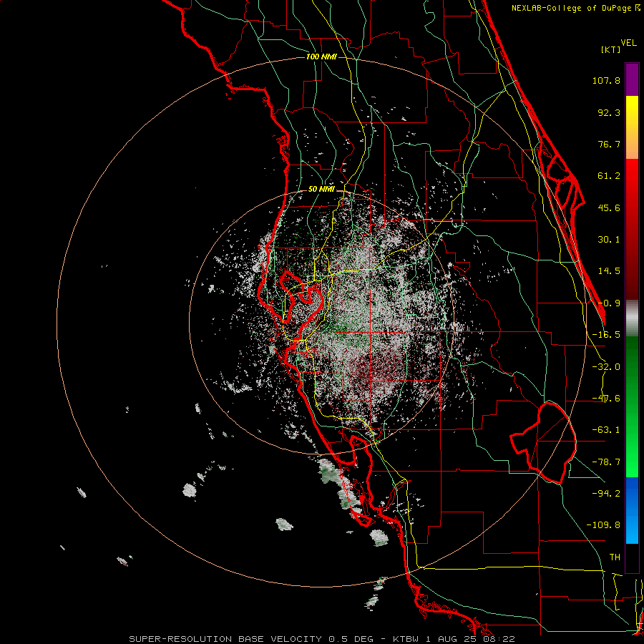This screenshot has height=644, width=644.
Task: Click the -63.1 velocity scale value
Action: tap(606, 430)
